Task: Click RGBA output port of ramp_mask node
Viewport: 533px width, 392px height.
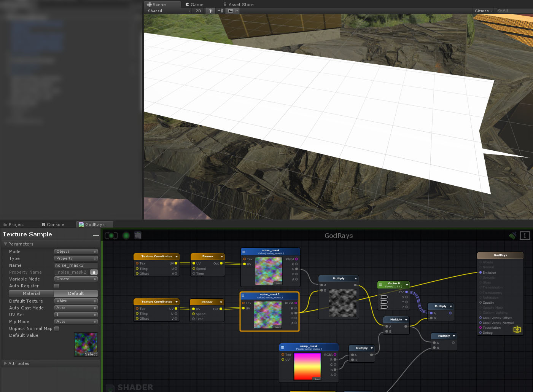Action: (x=335, y=355)
